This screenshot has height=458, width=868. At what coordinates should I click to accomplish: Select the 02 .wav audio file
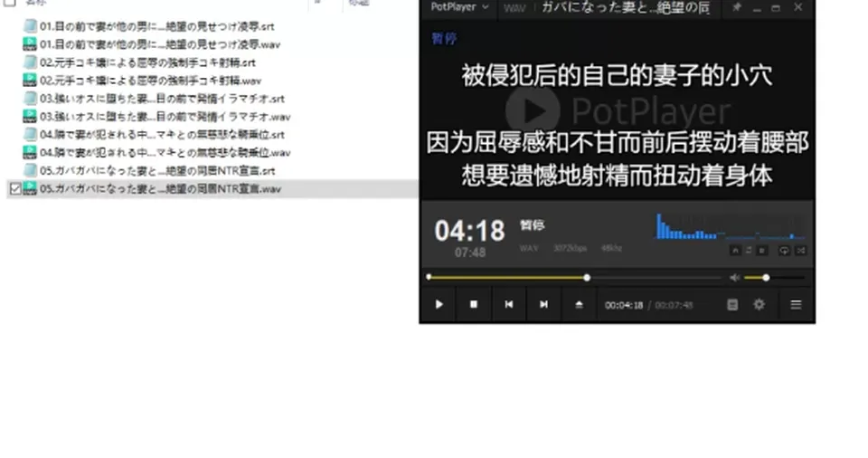[x=151, y=81]
